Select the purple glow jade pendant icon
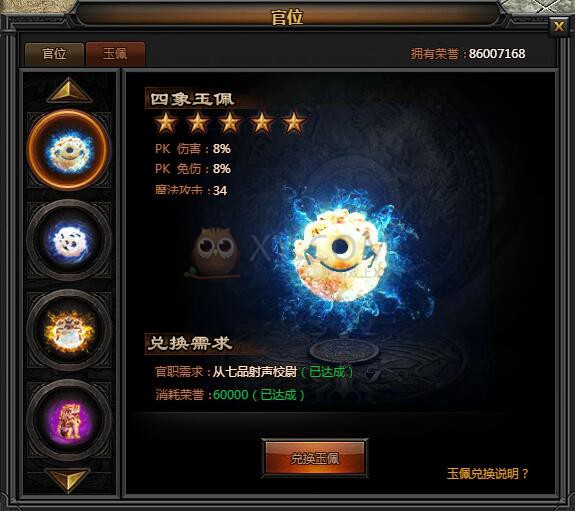This screenshot has width=575, height=511. click(x=69, y=420)
